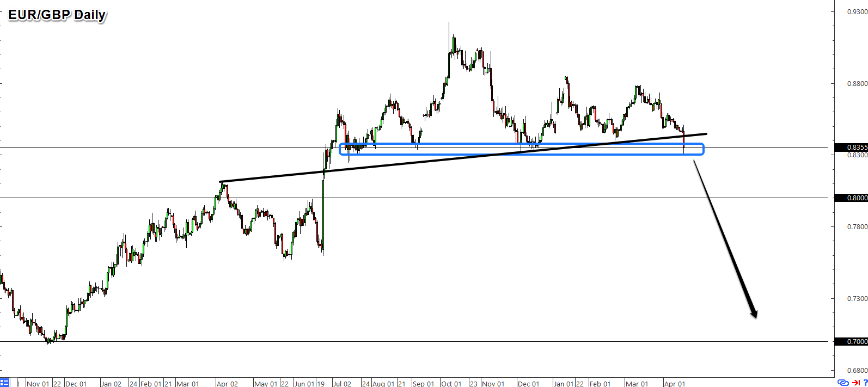Click the 0.9300 price axis value
Screen dimensions: 868x387
tap(858, 11)
